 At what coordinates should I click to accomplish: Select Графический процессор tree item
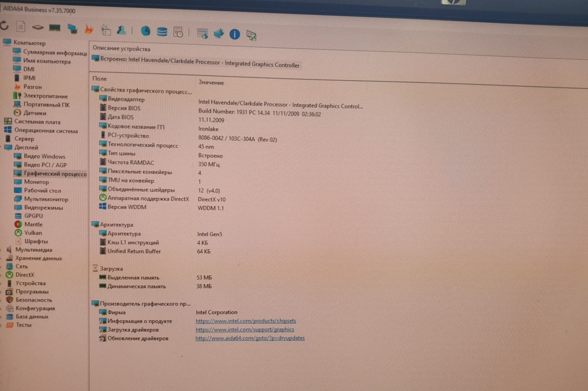[50, 173]
